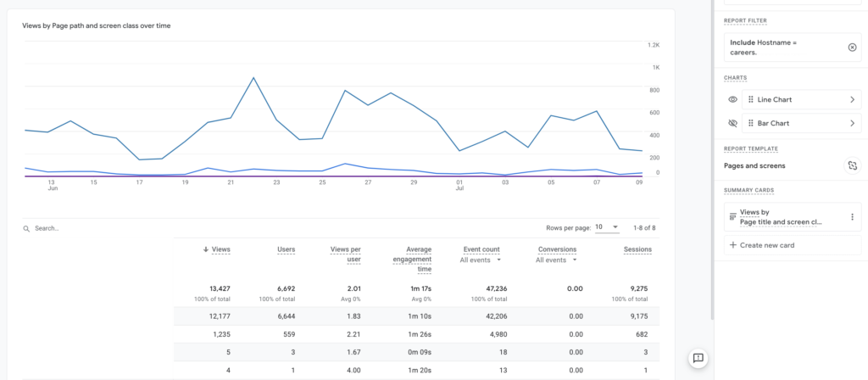Click the 12,177 views cell

click(x=220, y=316)
